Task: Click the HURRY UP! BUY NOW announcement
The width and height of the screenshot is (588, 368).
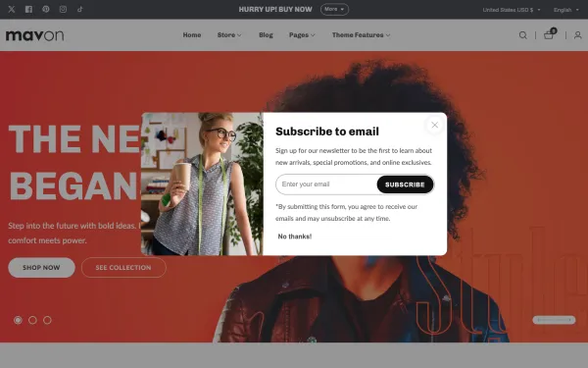Action: 275,10
